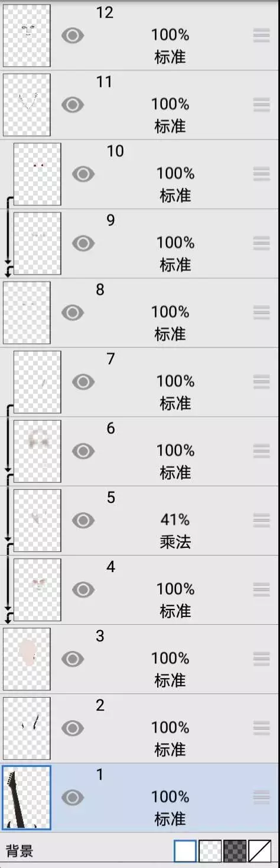Click the drag handle on layer 6
The height and width of the screenshot is (868, 280).
(x=261, y=451)
